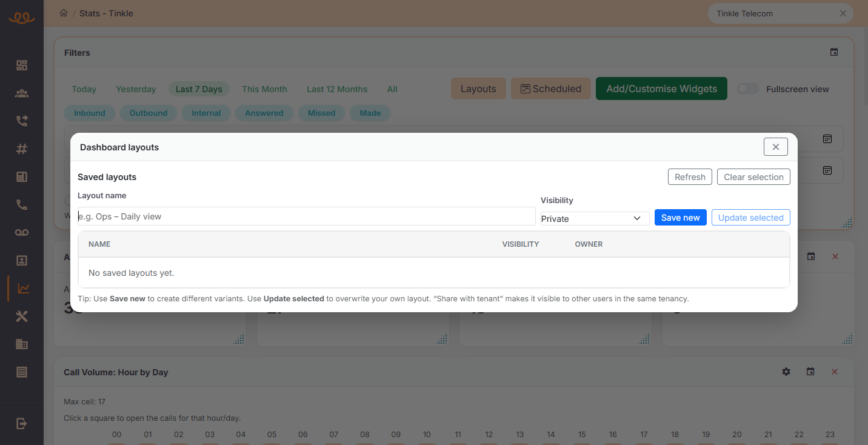868x445 pixels.
Task: Clear the Tinkle Telecom tenant selector
Action: 843,13
